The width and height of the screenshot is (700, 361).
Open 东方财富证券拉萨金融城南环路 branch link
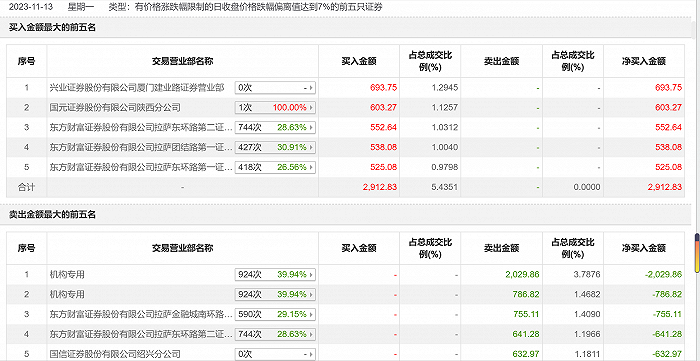point(141,314)
